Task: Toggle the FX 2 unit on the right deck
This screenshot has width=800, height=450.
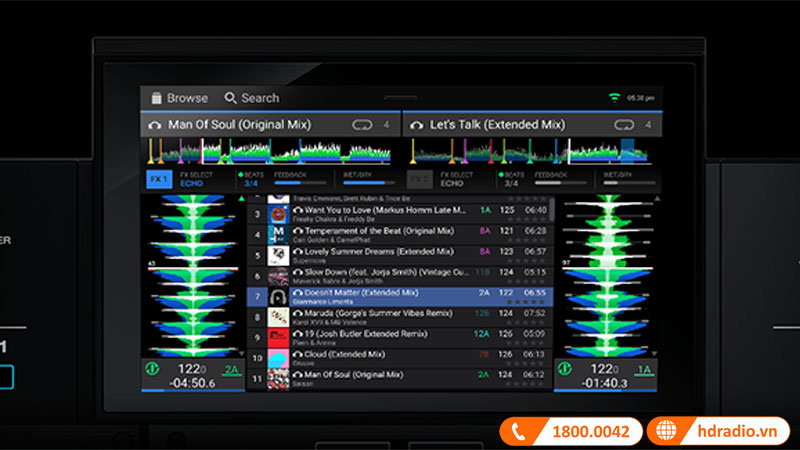Action: click(420, 179)
